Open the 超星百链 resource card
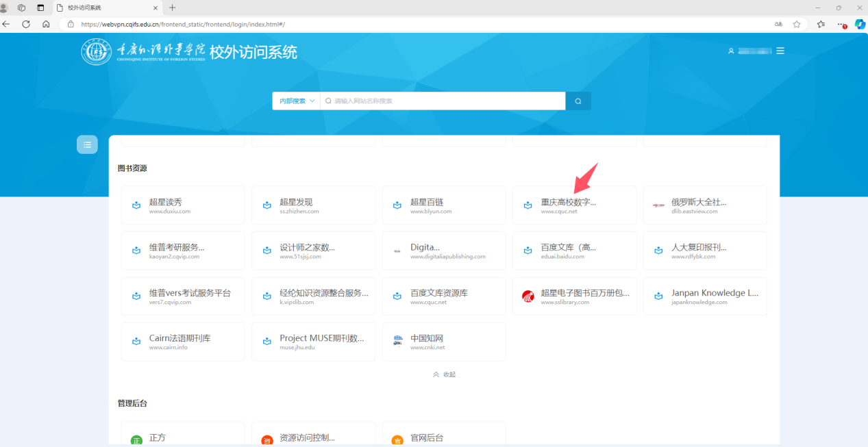This screenshot has height=447, width=868. [x=444, y=205]
